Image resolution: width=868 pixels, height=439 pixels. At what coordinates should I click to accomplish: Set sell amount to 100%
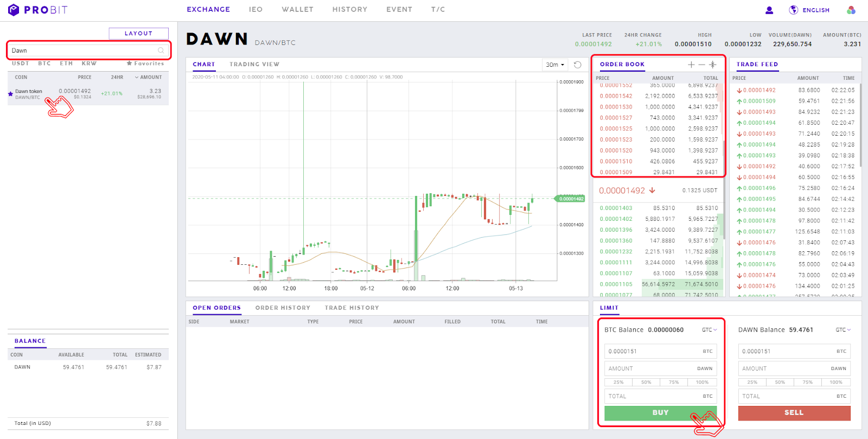(836, 382)
